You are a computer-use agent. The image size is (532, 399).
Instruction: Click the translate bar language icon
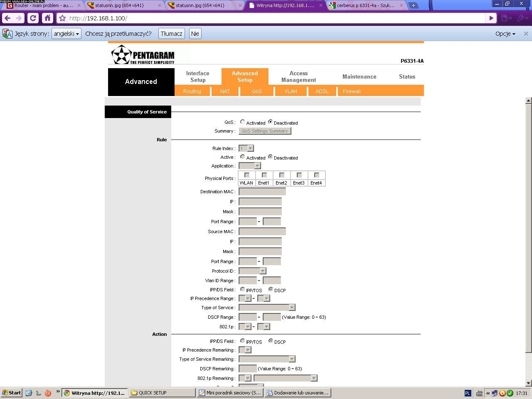pyautogui.click(x=7, y=34)
